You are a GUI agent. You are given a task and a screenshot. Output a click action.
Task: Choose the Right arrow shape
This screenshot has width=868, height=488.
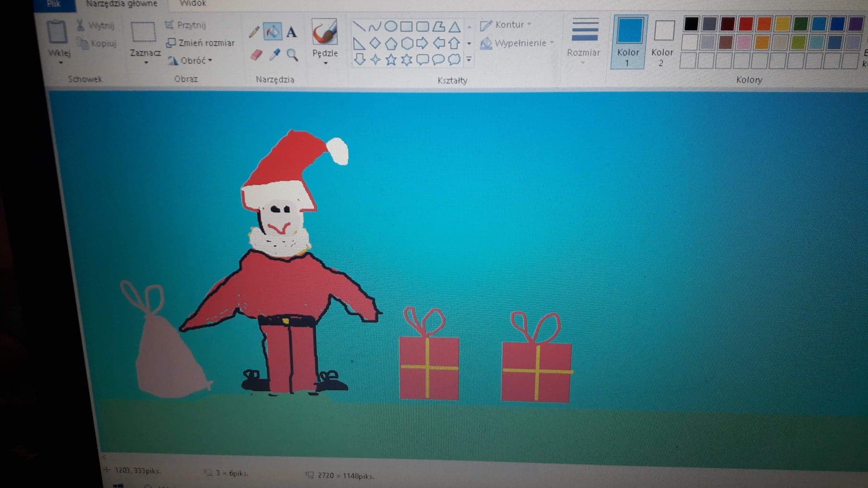(x=422, y=44)
